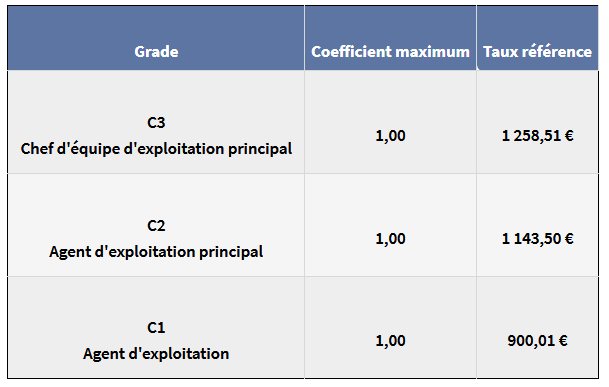Select the C3 grade label
The height and width of the screenshot is (387, 609).
(156, 123)
